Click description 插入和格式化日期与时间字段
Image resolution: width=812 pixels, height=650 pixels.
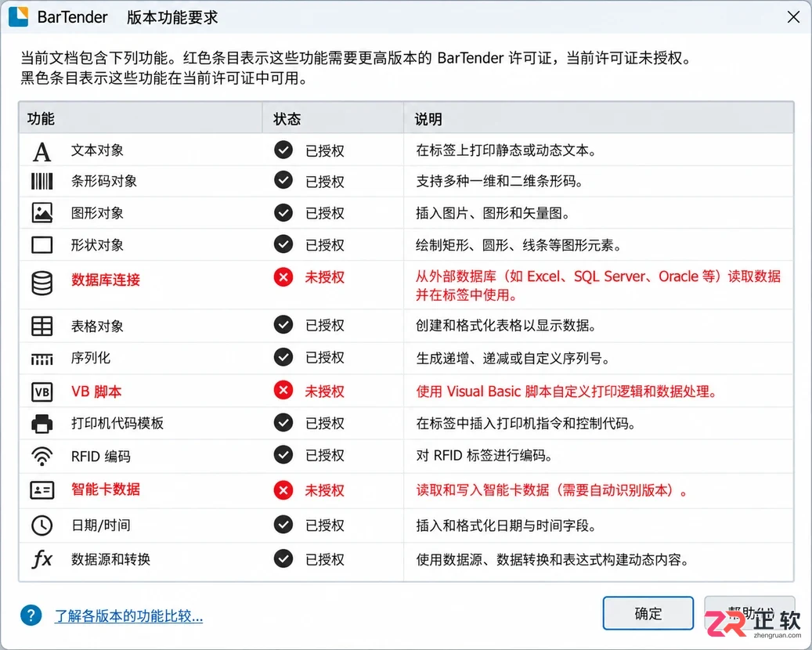tap(506, 525)
